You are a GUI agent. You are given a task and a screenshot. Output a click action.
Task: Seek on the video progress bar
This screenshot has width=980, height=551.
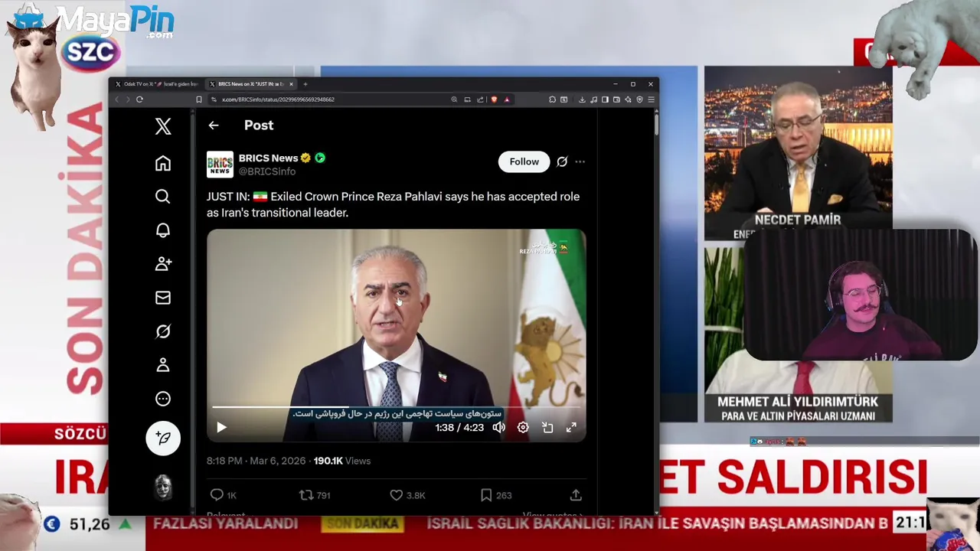(x=396, y=407)
